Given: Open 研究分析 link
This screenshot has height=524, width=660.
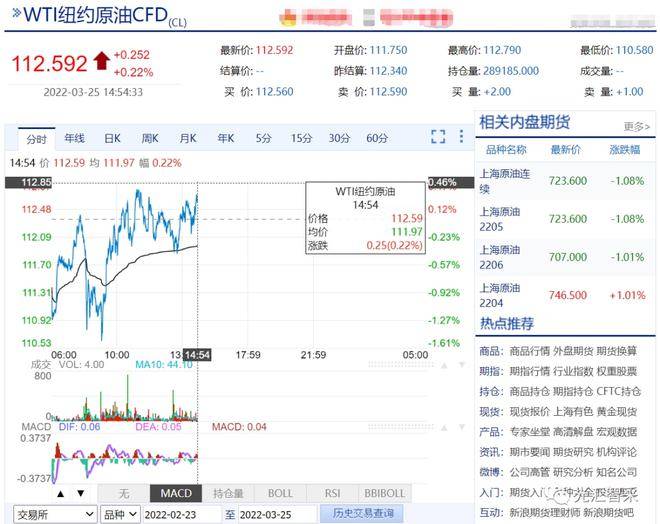Looking at the screenshot, I should 573,472.
